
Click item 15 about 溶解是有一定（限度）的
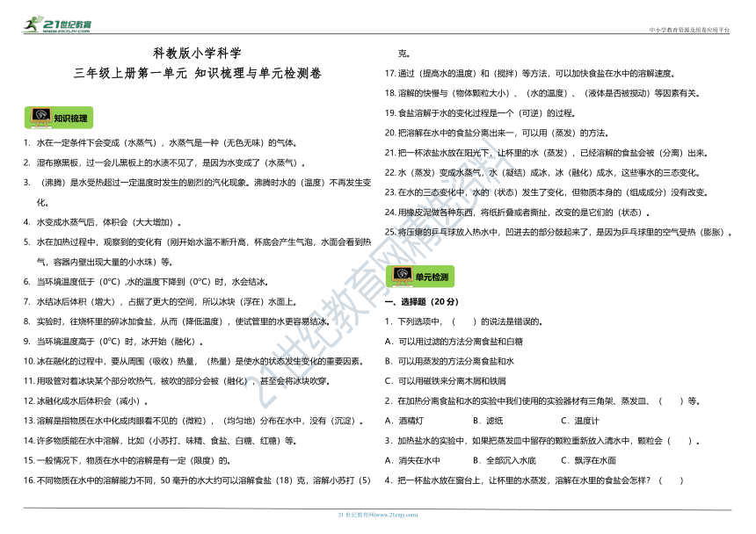[127, 461]
